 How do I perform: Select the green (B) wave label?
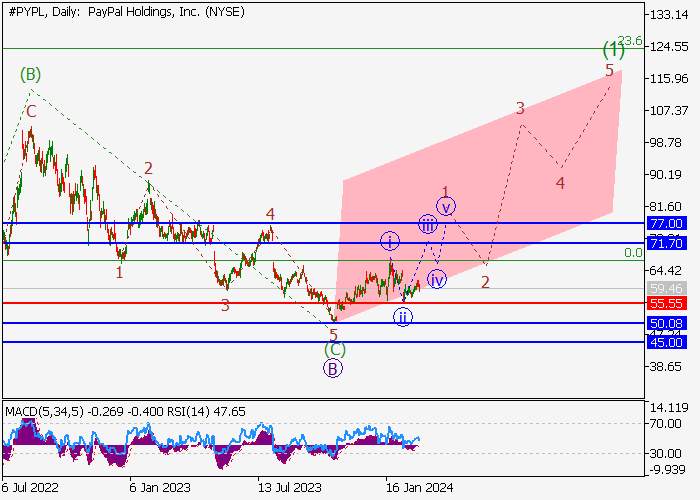click(30, 74)
